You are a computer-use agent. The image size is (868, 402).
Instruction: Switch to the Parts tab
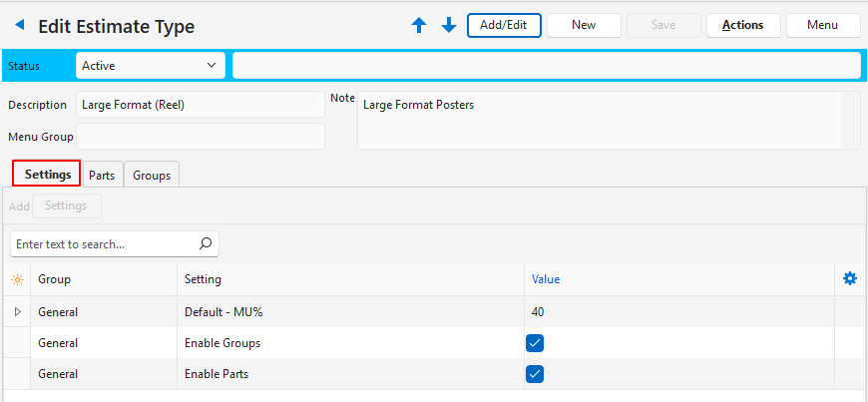point(102,175)
